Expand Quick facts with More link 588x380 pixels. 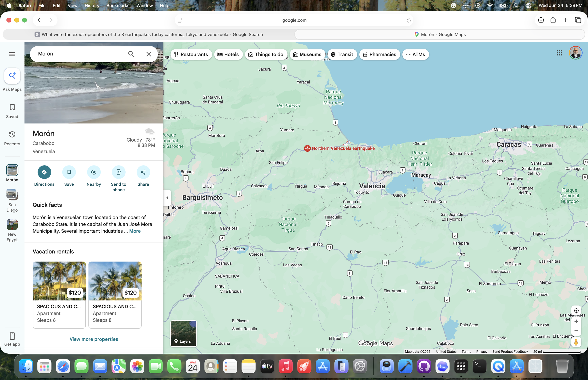pos(135,231)
